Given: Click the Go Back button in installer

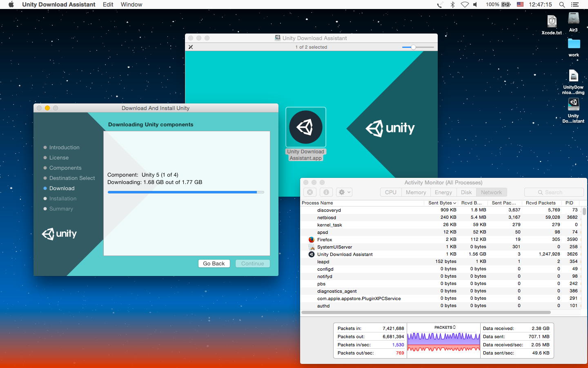Looking at the screenshot, I should pyautogui.click(x=214, y=264).
